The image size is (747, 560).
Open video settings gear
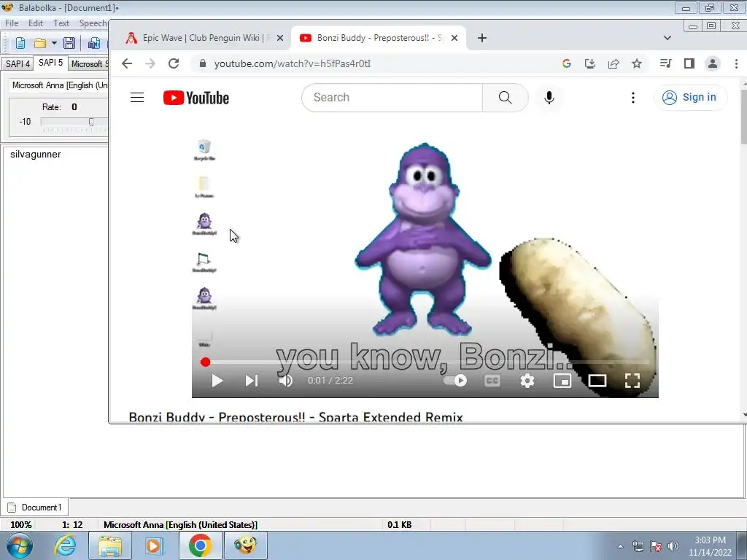point(527,381)
